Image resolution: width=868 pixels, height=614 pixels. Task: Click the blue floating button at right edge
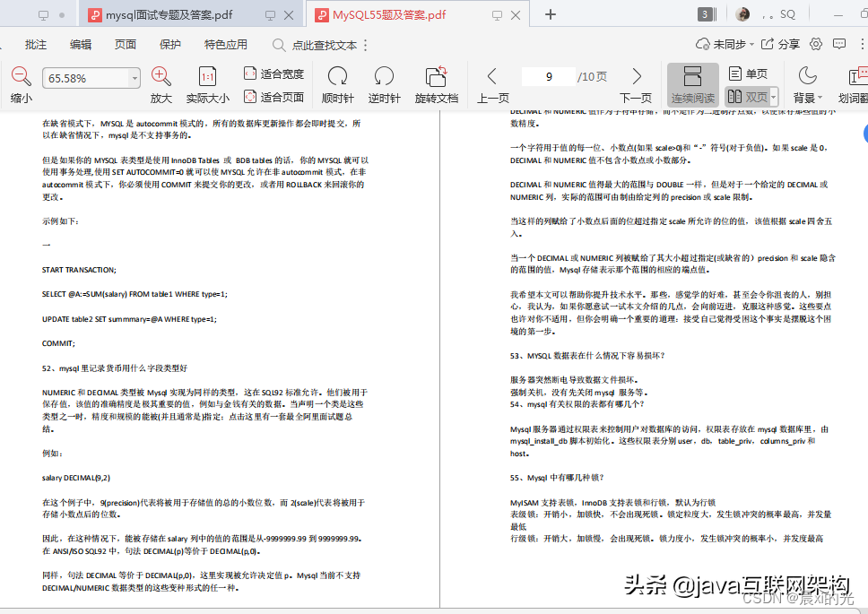[865, 134]
